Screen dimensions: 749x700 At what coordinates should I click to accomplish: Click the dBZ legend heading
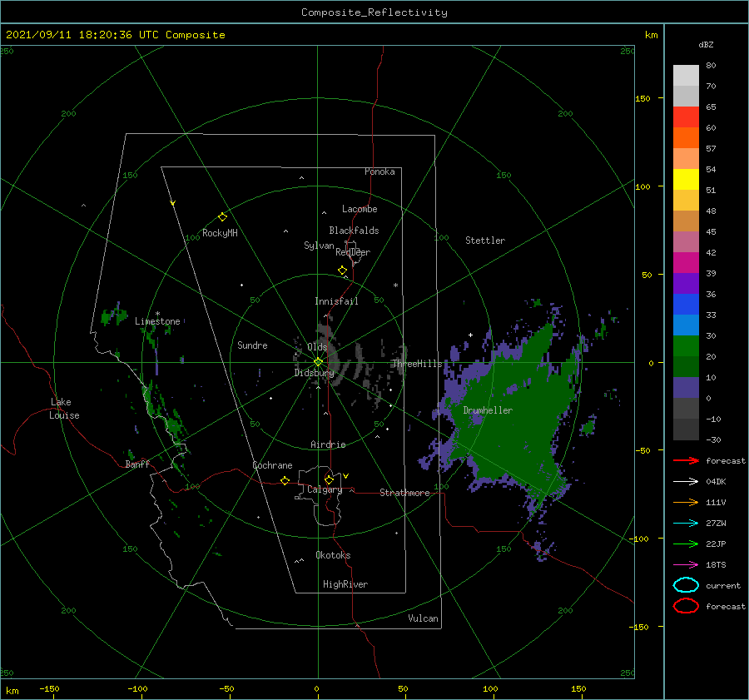point(706,44)
